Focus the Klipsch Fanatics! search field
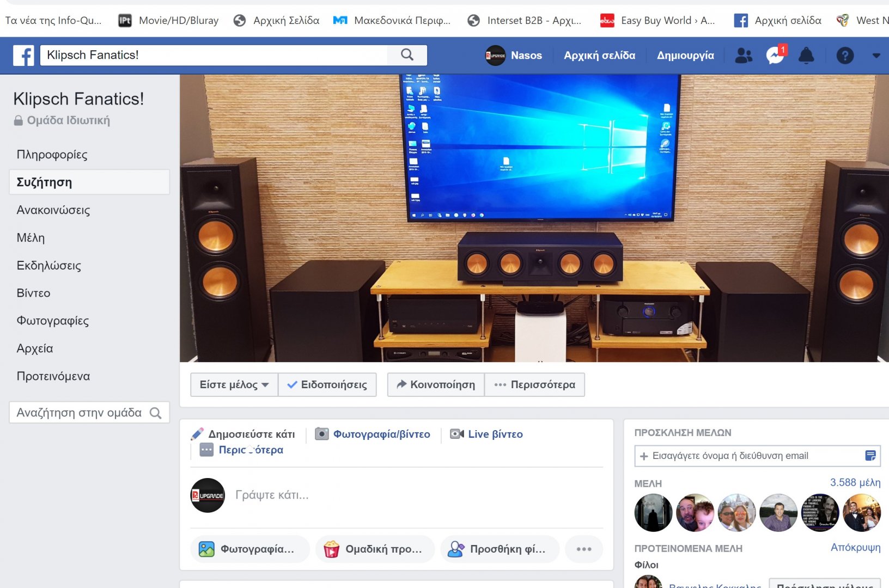889x588 pixels. (214, 55)
